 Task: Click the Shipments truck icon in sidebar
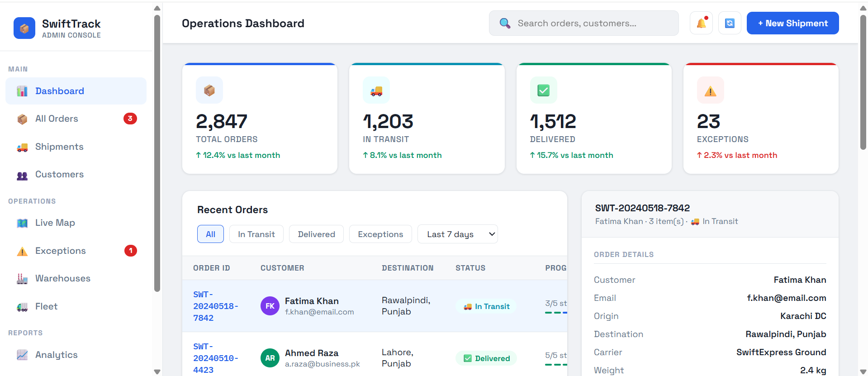click(x=22, y=147)
